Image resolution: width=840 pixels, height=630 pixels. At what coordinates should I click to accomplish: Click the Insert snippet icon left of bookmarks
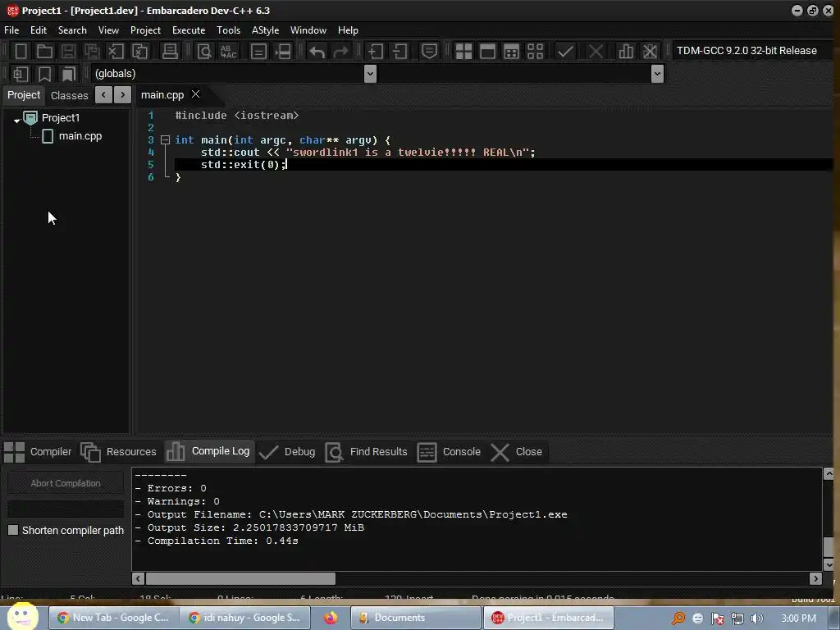21,74
